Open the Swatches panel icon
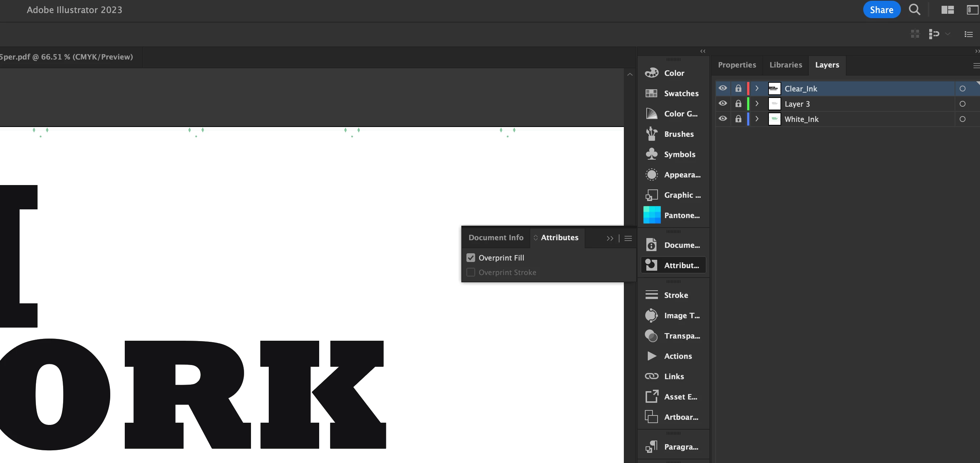The image size is (980, 463). pyautogui.click(x=651, y=93)
